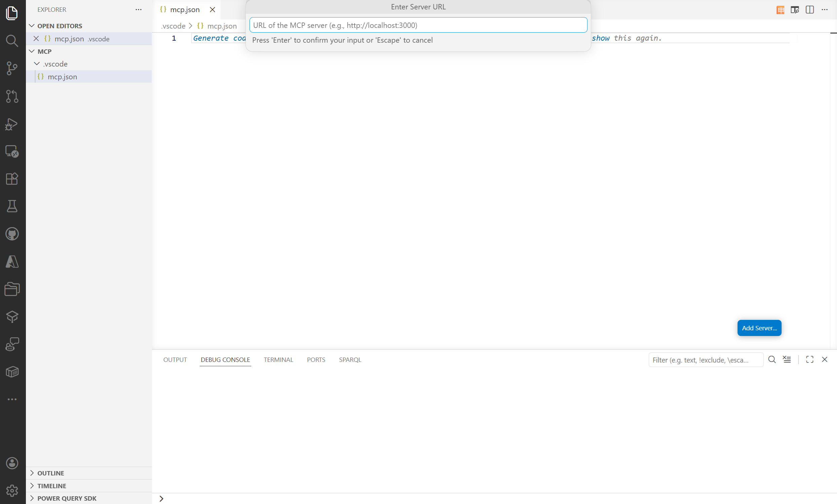Select the DEBUG CONSOLE panel tab
Screen dimensions: 837x504
coord(225,360)
